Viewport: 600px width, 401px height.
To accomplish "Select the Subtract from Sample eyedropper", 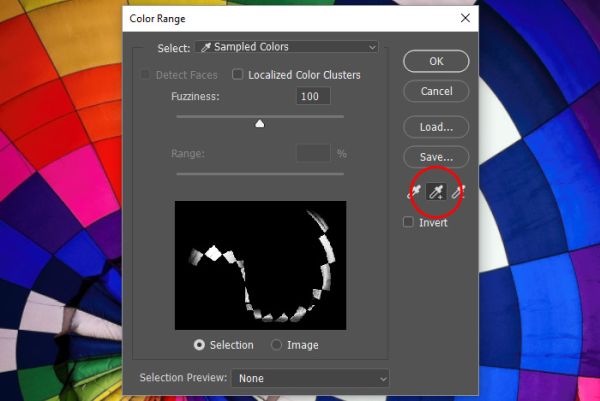I will [458, 191].
